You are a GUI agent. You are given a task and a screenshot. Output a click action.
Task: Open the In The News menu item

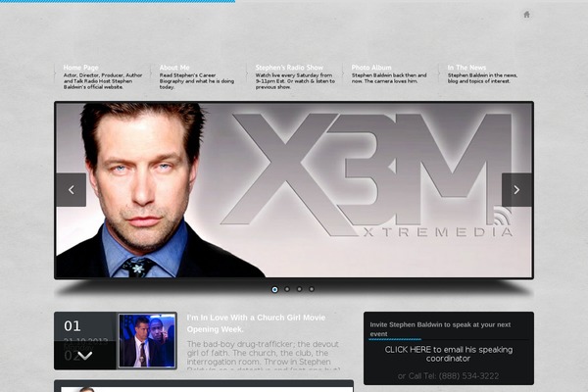[466, 68]
